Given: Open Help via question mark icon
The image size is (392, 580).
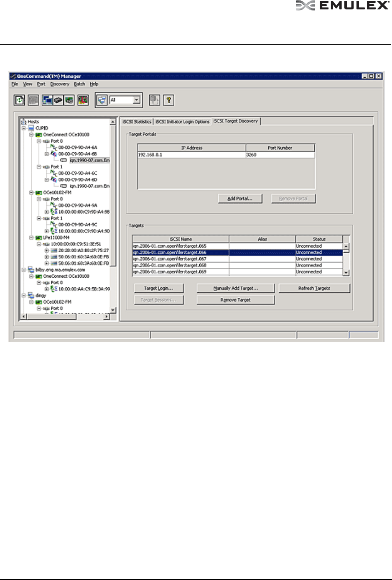Looking at the screenshot, I should pos(168,100).
